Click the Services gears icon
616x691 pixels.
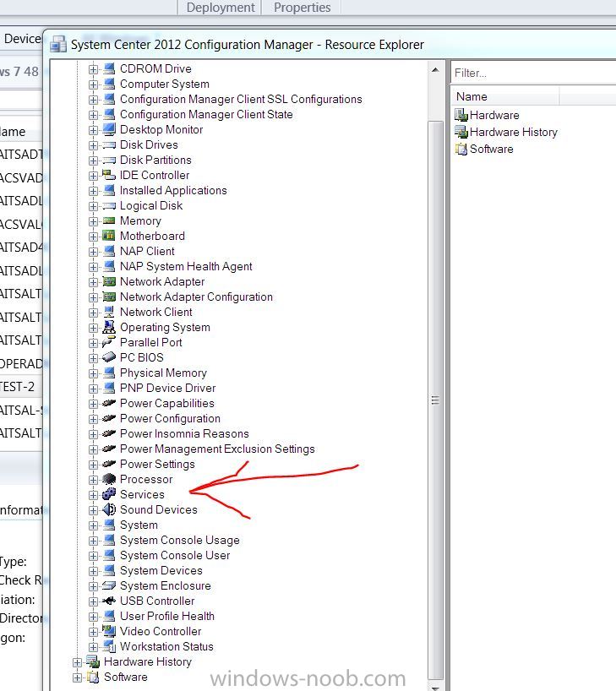pyautogui.click(x=109, y=494)
